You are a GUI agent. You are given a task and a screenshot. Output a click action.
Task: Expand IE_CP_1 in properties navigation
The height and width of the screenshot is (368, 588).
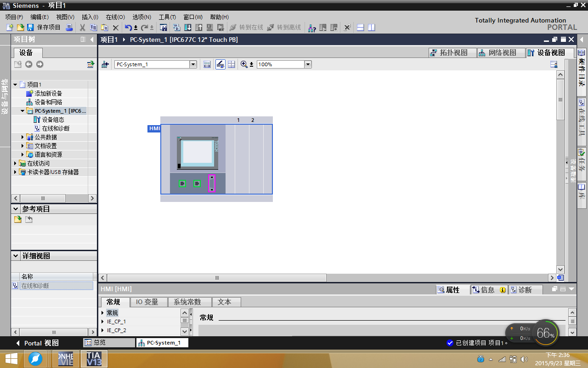(103, 322)
